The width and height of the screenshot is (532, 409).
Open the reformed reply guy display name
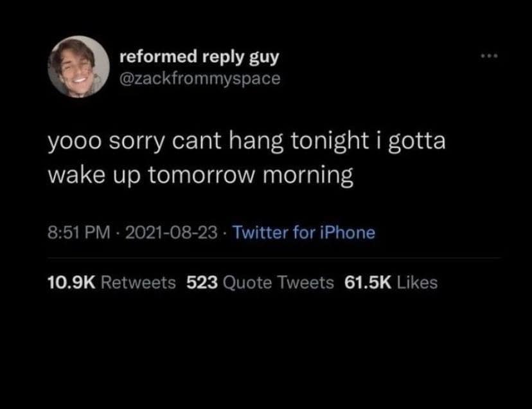pyautogui.click(x=199, y=58)
